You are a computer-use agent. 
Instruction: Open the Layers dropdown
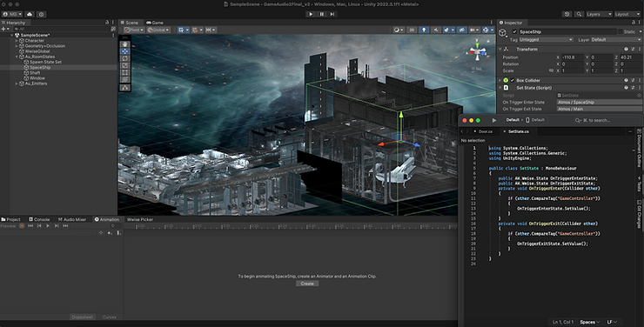pos(599,14)
